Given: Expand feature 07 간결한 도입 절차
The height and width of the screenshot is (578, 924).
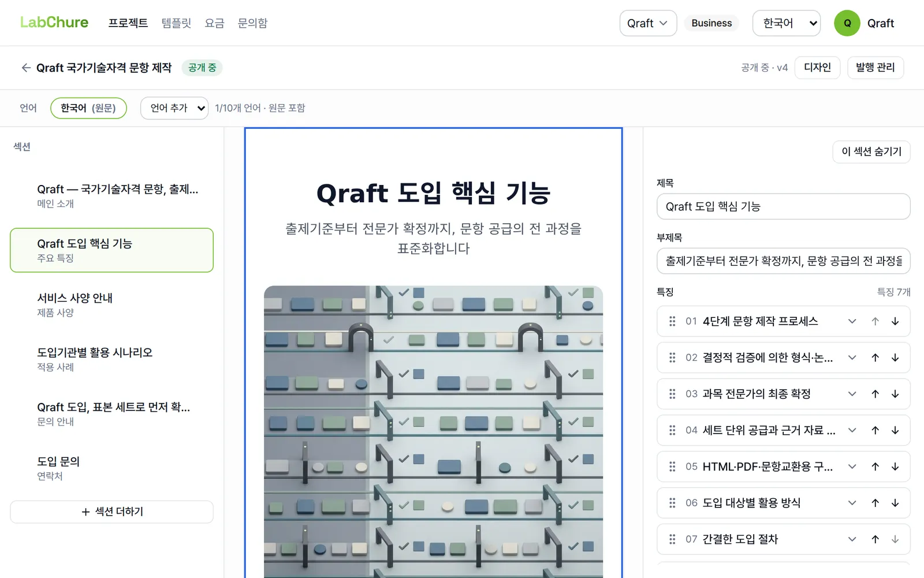Looking at the screenshot, I should pos(852,539).
